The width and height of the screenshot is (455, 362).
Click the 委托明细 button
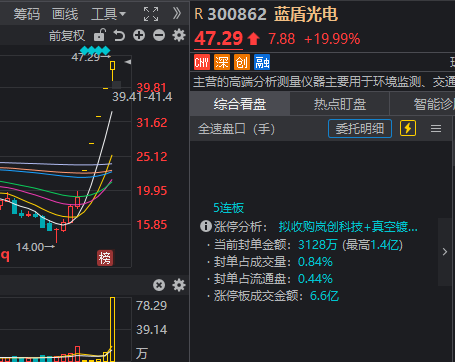pyautogui.click(x=360, y=129)
